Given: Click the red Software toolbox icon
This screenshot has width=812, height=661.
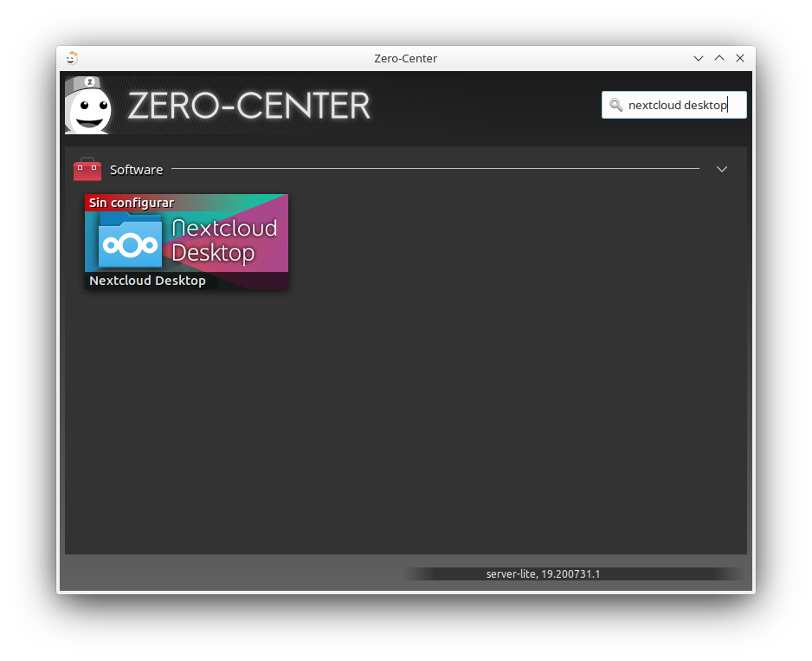Looking at the screenshot, I should point(87,170).
